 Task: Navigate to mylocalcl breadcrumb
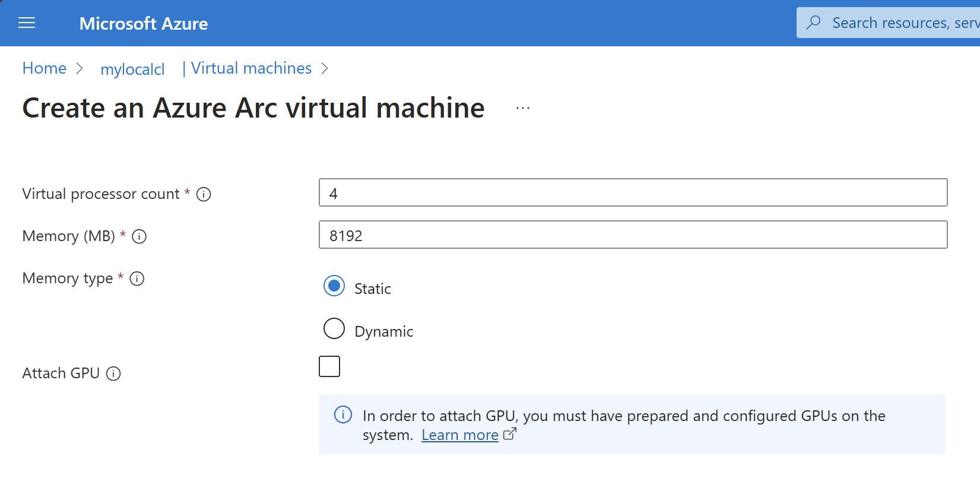pyautogui.click(x=132, y=69)
